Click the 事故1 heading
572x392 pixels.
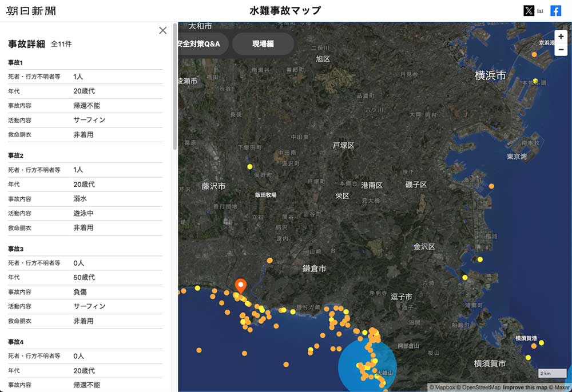[15, 63]
